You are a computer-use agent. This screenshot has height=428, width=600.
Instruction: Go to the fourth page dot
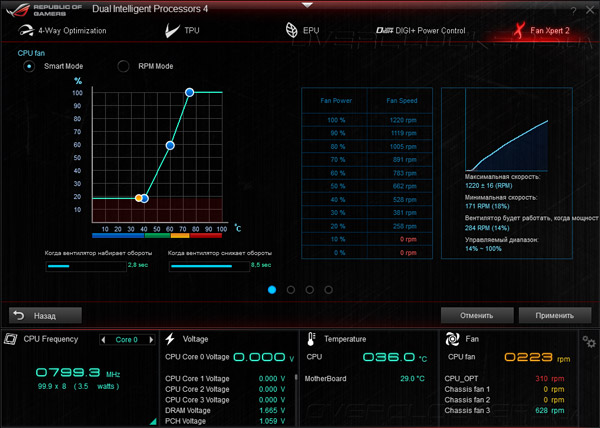[328, 290]
